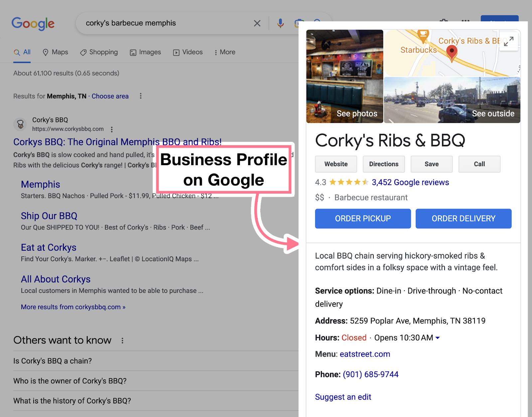The height and width of the screenshot is (417, 532).
Task: Click Suggest an edit
Action: (x=343, y=397)
